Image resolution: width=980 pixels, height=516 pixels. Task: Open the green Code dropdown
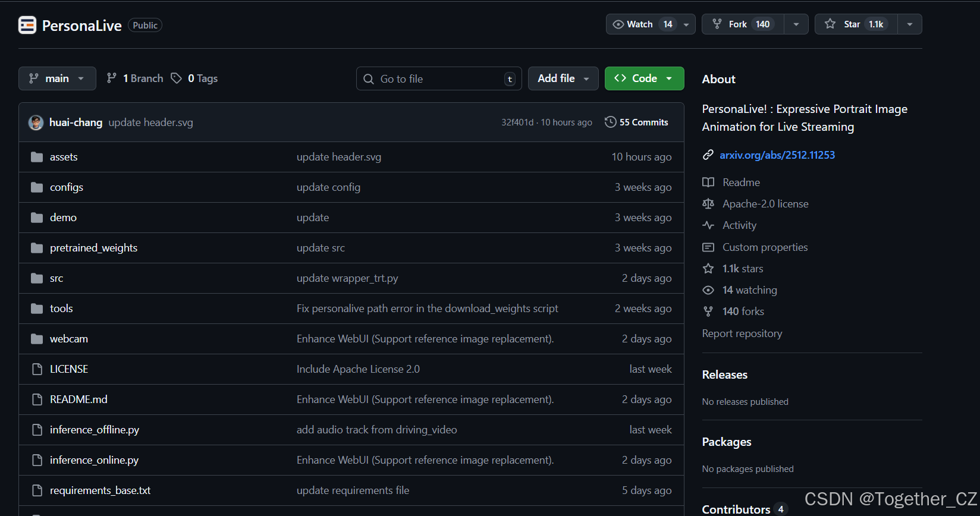pos(645,78)
